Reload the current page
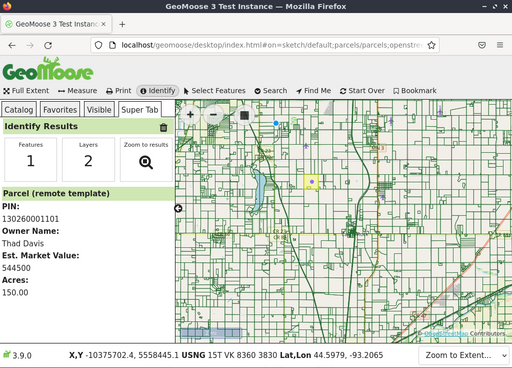 pos(48,45)
